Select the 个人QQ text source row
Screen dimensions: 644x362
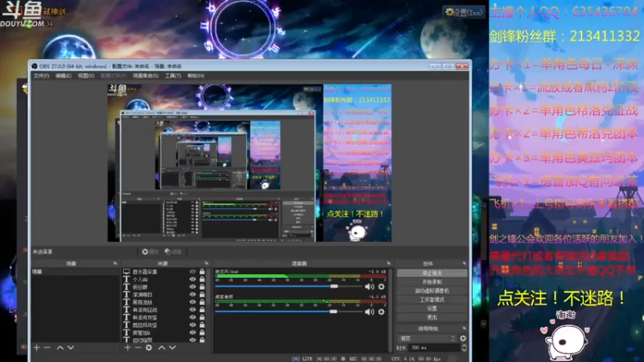click(164, 279)
